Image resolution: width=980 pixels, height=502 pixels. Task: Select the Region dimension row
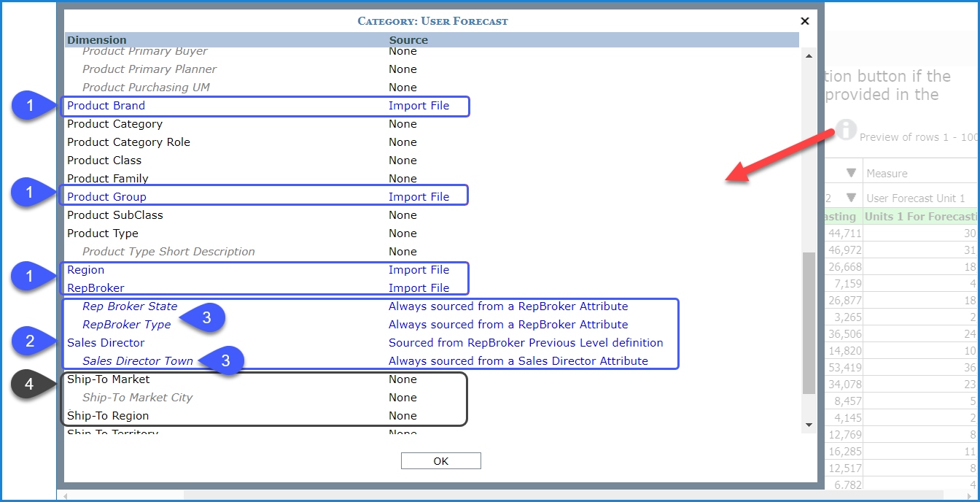pyautogui.click(x=85, y=270)
